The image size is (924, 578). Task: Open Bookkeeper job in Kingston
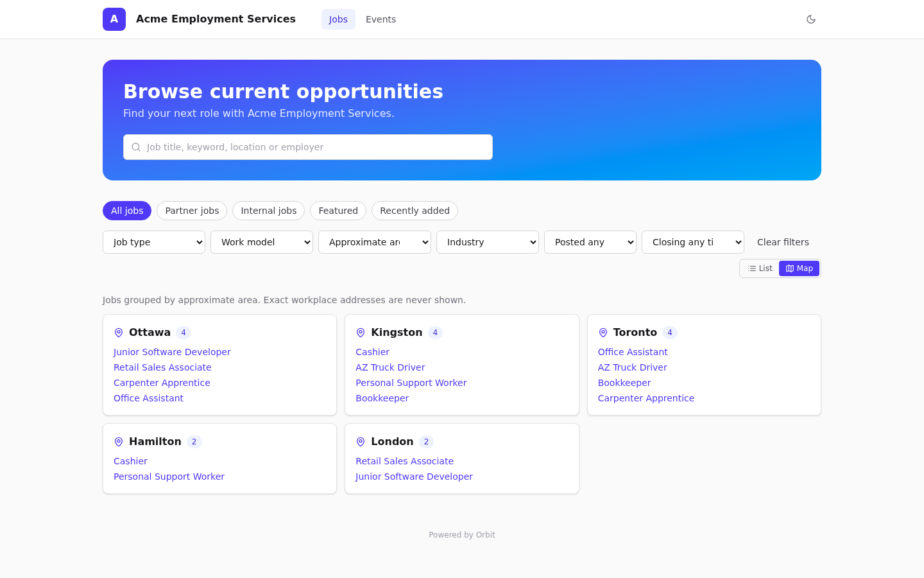382,398
